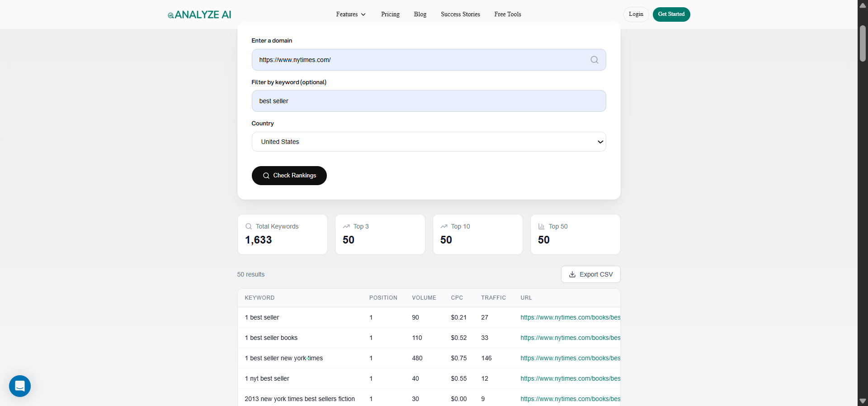Open the Pricing page
868x406 pixels.
point(390,14)
